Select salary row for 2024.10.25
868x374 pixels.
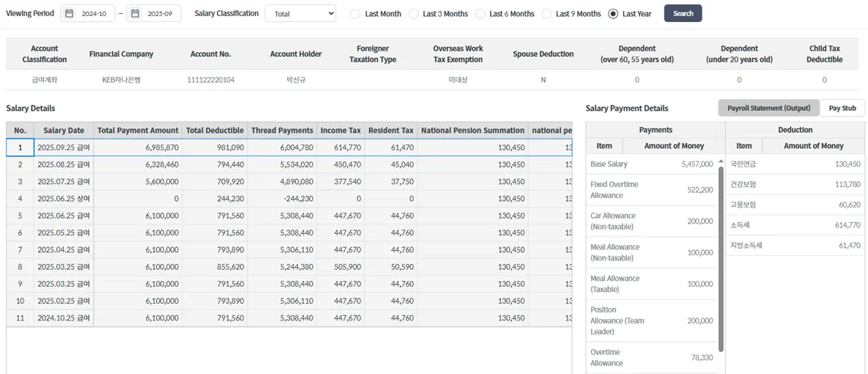[64, 318]
